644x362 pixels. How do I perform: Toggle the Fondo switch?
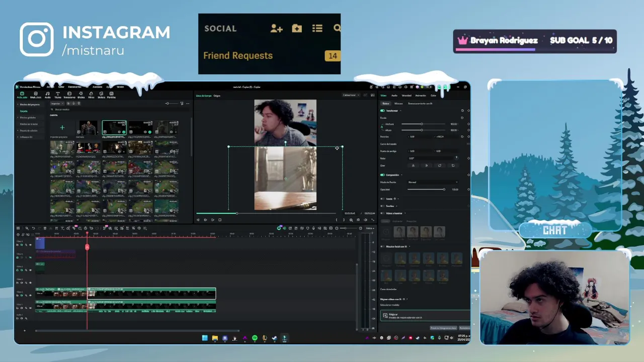[x=382, y=199]
